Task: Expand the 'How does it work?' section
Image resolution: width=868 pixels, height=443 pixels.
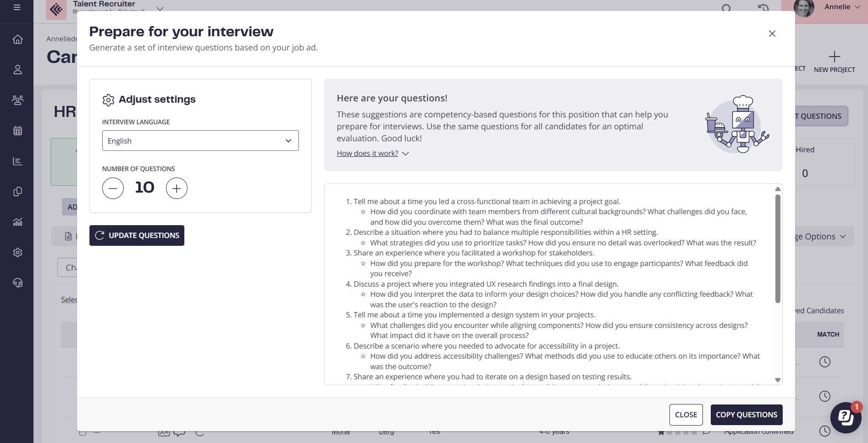Action: point(372,154)
